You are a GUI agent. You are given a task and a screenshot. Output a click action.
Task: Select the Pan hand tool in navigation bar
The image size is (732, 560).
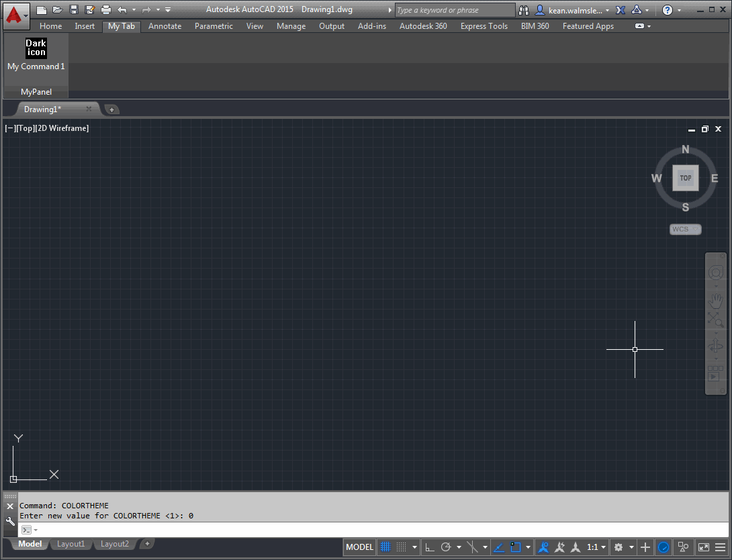(x=716, y=299)
